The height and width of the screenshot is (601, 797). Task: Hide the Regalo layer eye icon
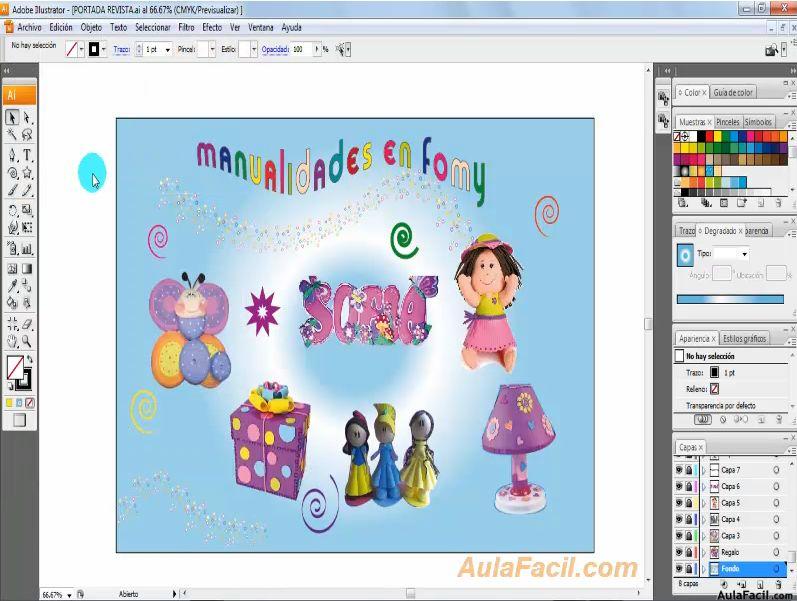[x=679, y=552]
